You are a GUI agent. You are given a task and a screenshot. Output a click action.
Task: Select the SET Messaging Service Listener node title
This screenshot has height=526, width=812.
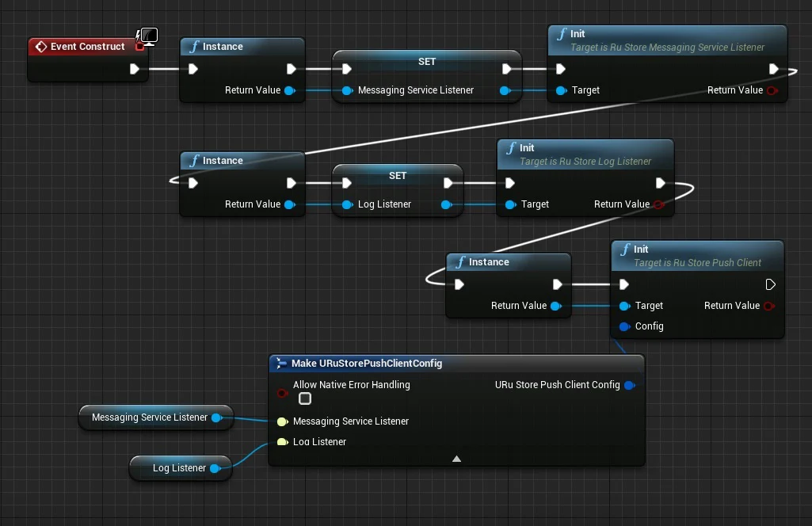click(x=427, y=62)
